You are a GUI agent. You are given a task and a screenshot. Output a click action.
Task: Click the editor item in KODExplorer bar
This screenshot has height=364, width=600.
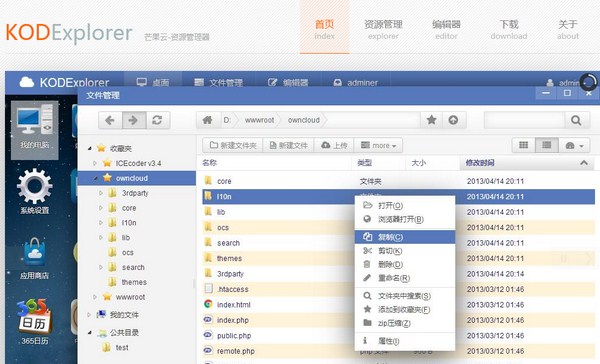click(x=288, y=82)
